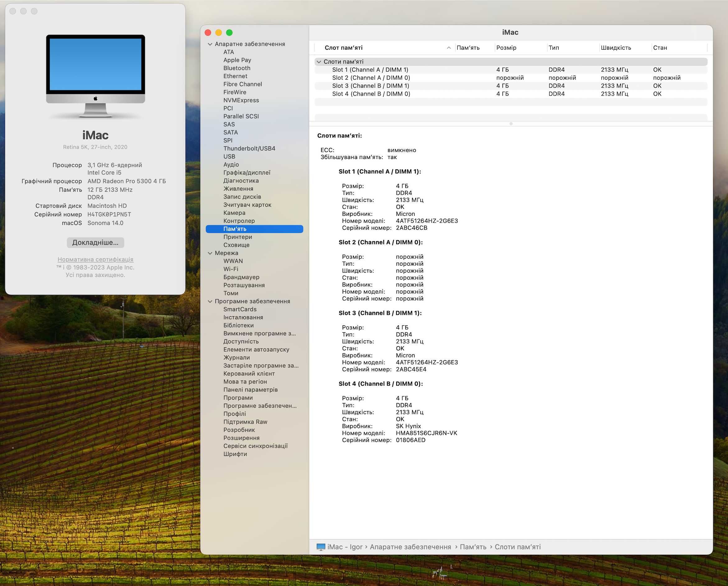Click the small iMac icon in path bar
The height and width of the screenshot is (586, 728).
(321, 547)
